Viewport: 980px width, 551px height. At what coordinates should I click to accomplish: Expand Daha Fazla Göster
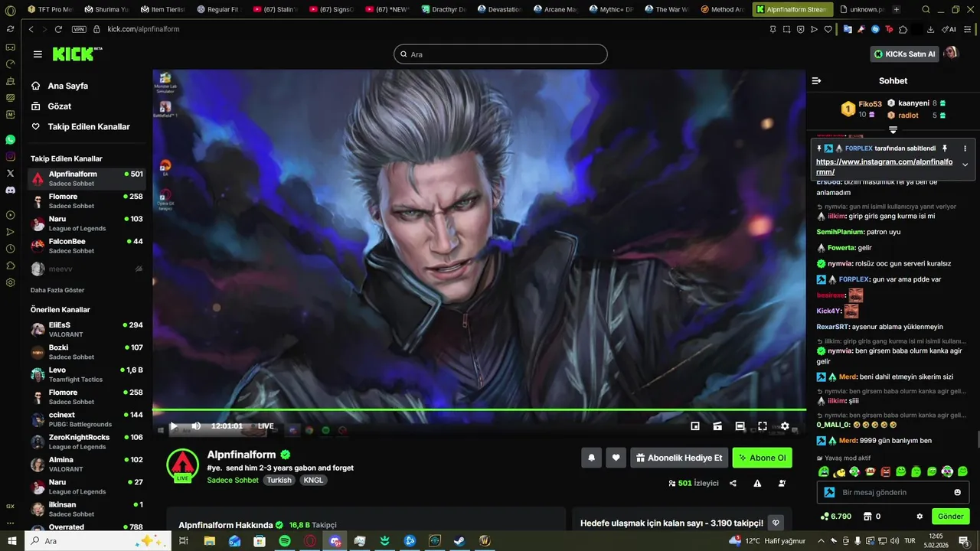click(57, 290)
